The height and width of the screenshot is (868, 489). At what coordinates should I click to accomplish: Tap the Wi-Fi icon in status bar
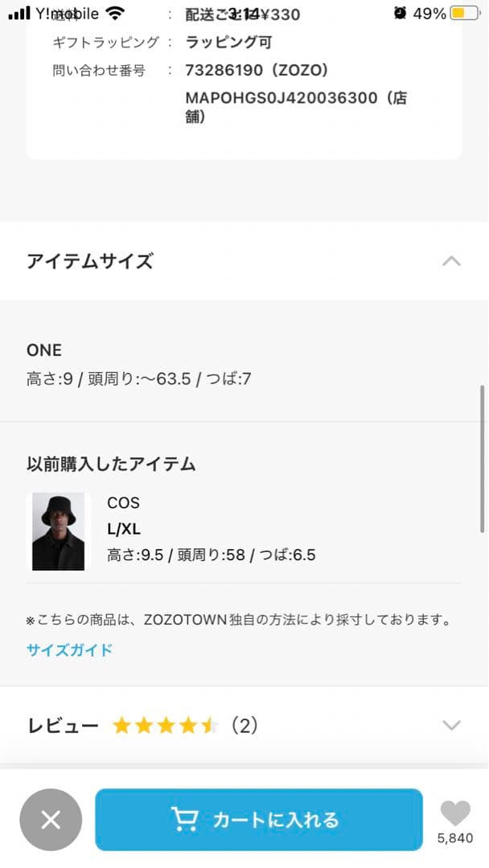coord(115,14)
